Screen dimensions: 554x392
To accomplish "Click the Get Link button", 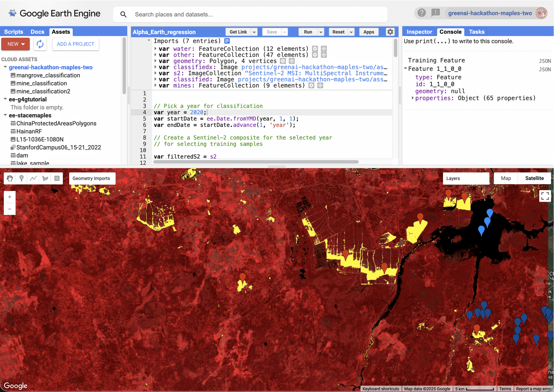I will point(238,32).
